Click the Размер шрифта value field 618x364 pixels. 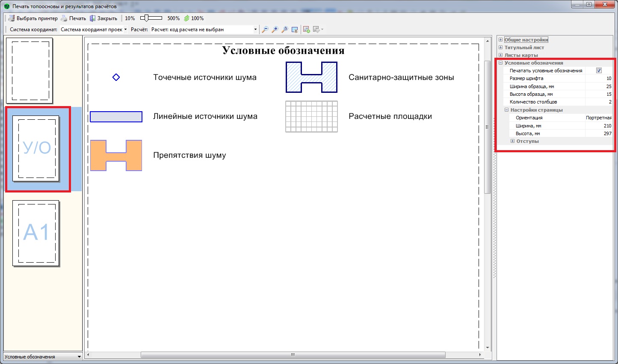click(x=599, y=79)
